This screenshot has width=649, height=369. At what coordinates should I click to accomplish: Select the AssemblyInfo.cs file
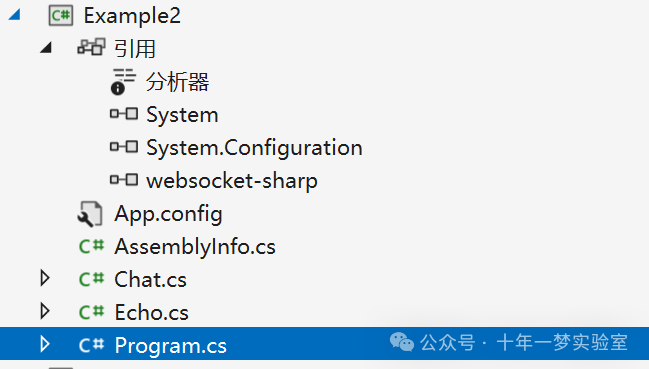(x=195, y=247)
